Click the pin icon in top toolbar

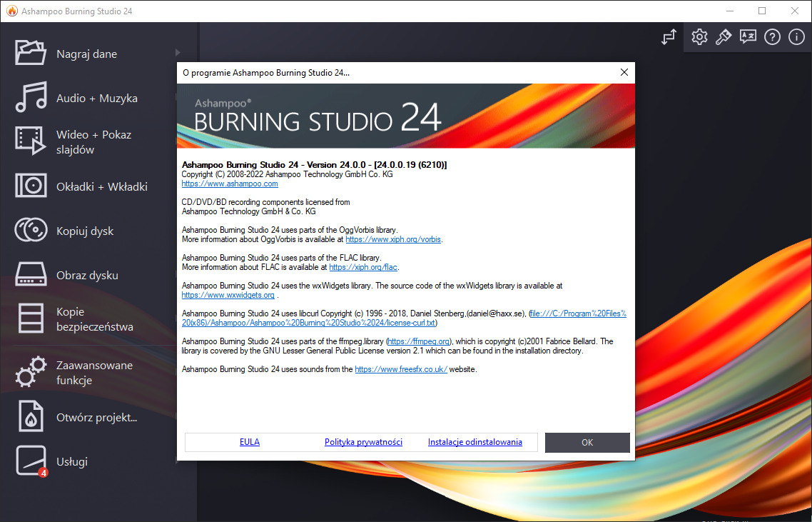click(x=724, y=37)
